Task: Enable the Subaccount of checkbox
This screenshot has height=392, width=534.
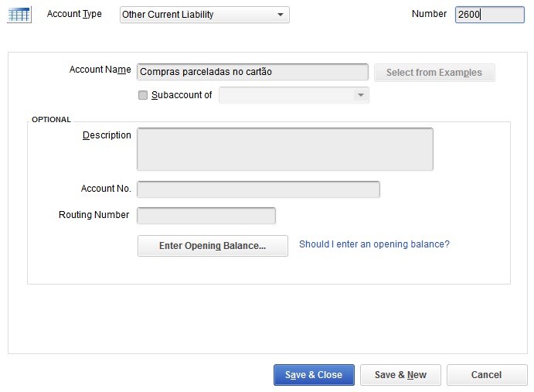Action: [x=143, y=95]
